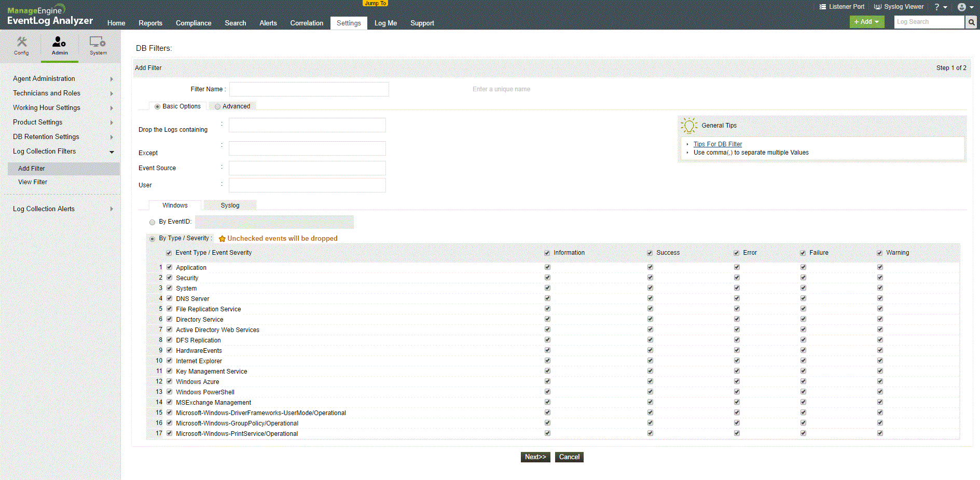Viewport: 980px width, 480px height.
Task: Switch to the Syslog tab
Action: [x=230, y=205]
